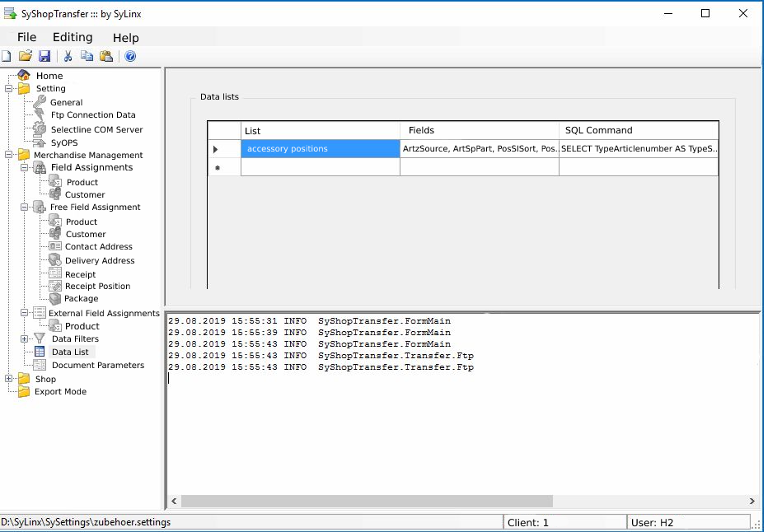This screenshot has width=768, height=532.
Task: Click the Package box icon
Action: pyautogui.click(x=55, y=299)
